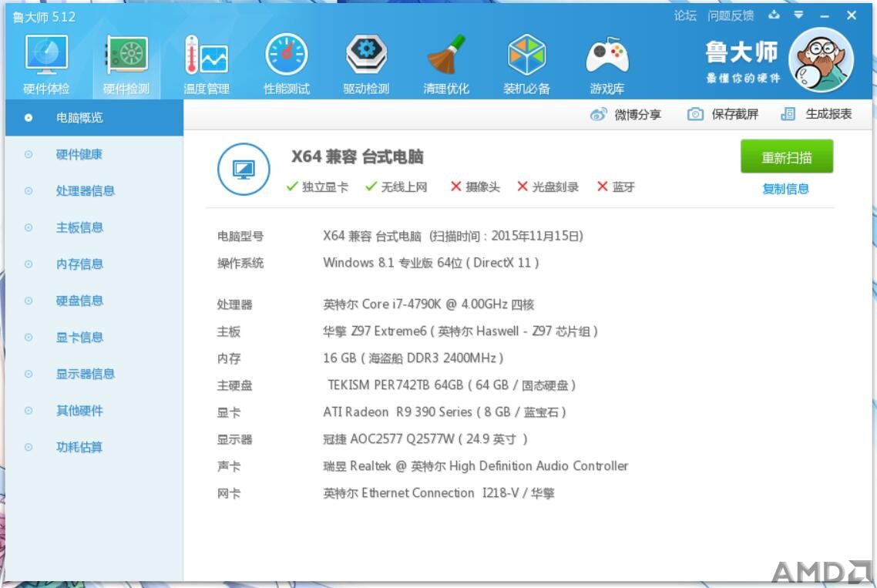Click the Core i7-4790K processor value
The height and width of the screenshot is (588, 877).
pos(428,304)
